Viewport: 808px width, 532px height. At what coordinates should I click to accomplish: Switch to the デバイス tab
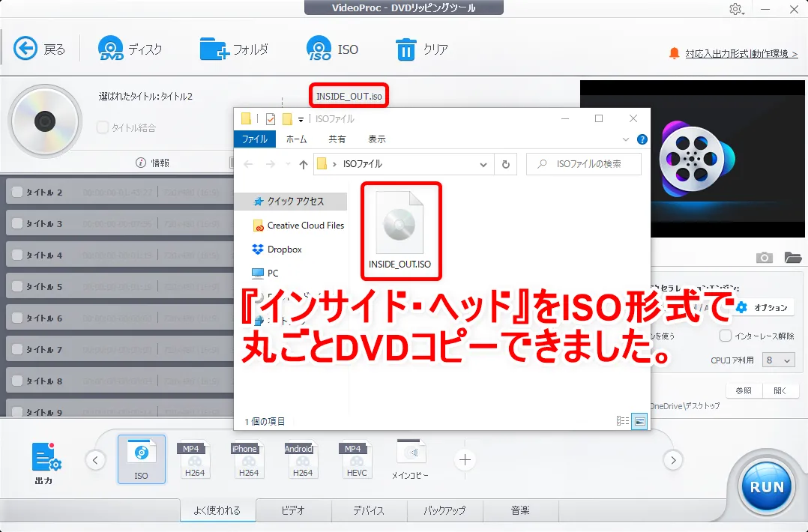click(369, 510)
